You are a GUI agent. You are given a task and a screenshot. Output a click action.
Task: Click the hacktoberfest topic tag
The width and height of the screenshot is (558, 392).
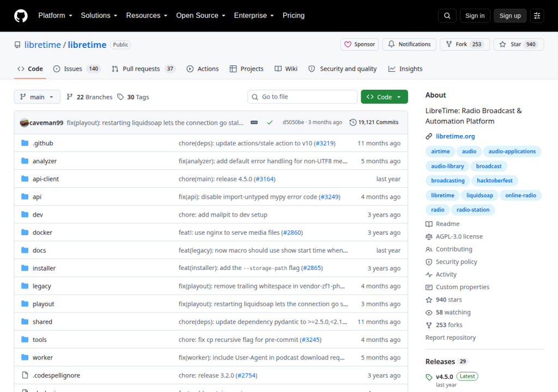pos(495,180)
